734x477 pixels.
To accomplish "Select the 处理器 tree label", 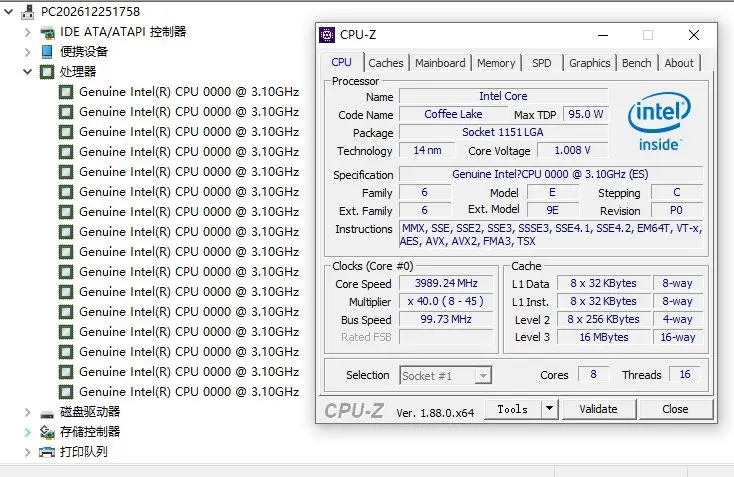I will click(x=78, y=72).
